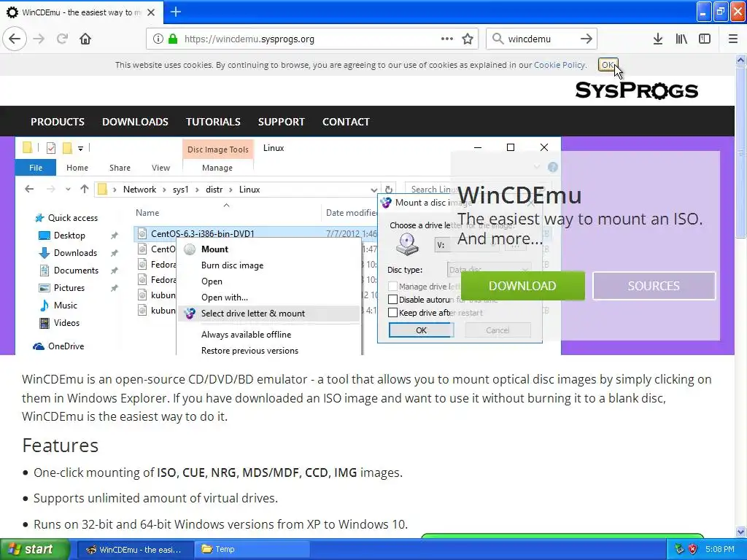Close the WinCDEmu browser tab
Image resolution: width=747 pixels, height=560 pixels.
(151, 12)
